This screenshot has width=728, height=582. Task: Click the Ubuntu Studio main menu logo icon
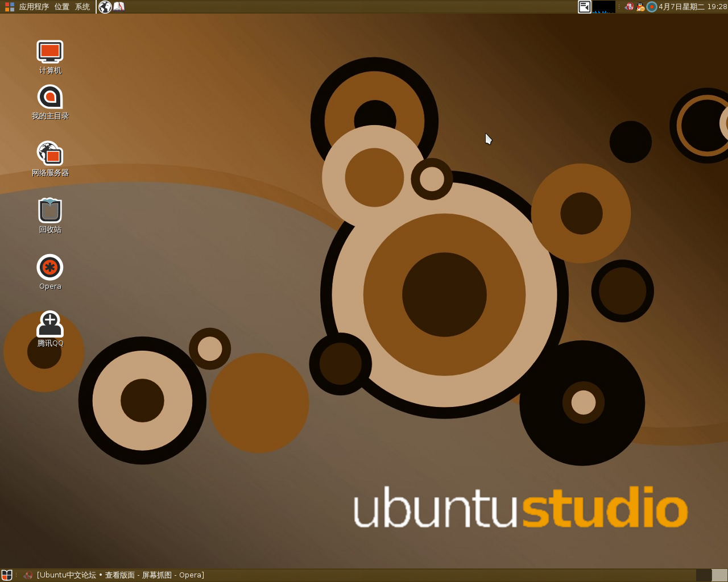tap(10, 7)
